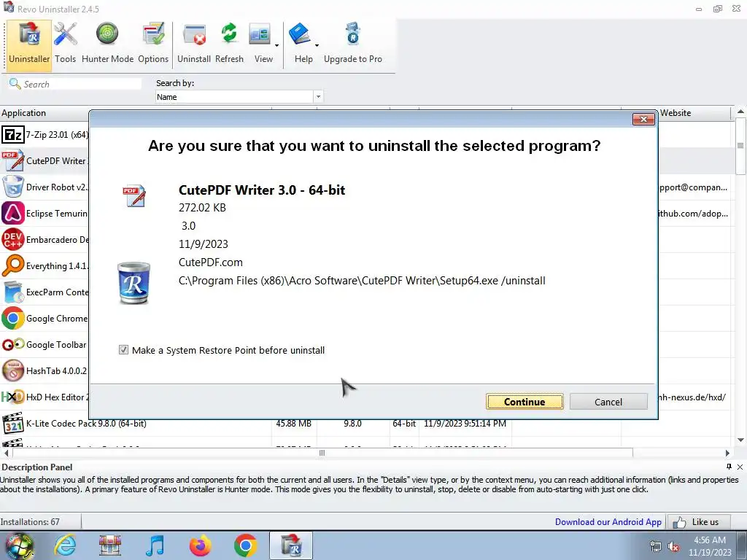
Task: Open the Search by Name combo box
Action: tap(239, 97)
